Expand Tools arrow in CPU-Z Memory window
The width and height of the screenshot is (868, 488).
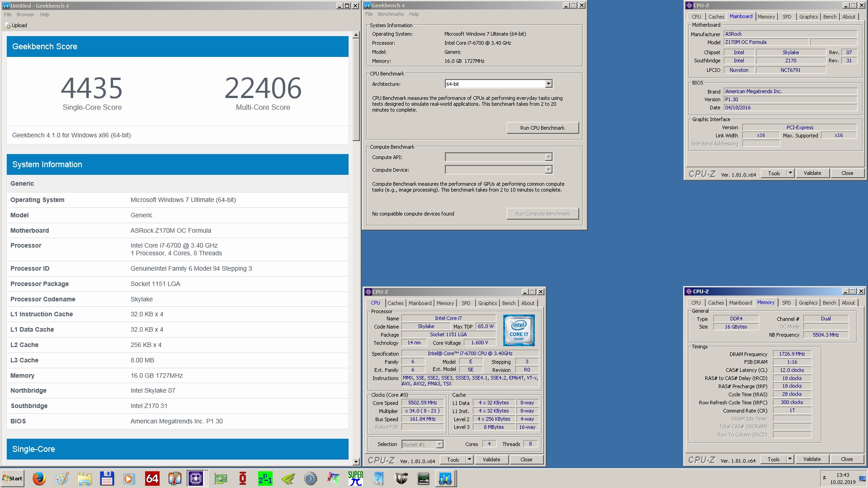coord(790,459)
